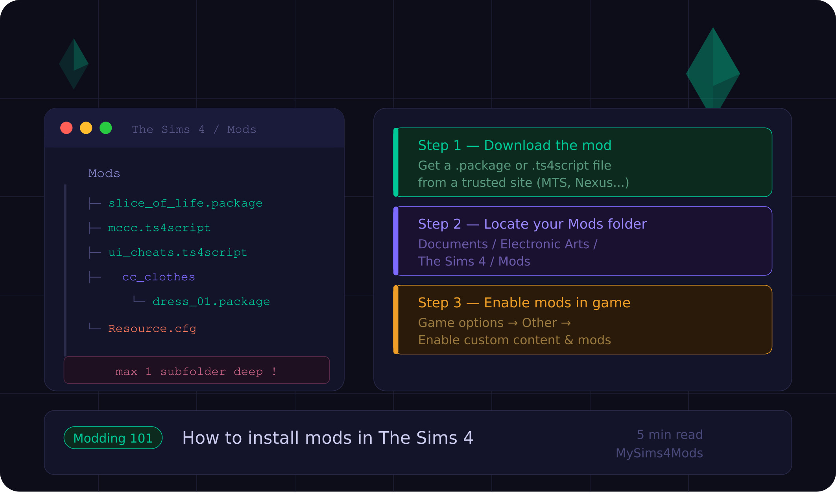Screen dimensions: 836x504
Task: Select ui_cheats.ts4script file
Action: point(178,253)
